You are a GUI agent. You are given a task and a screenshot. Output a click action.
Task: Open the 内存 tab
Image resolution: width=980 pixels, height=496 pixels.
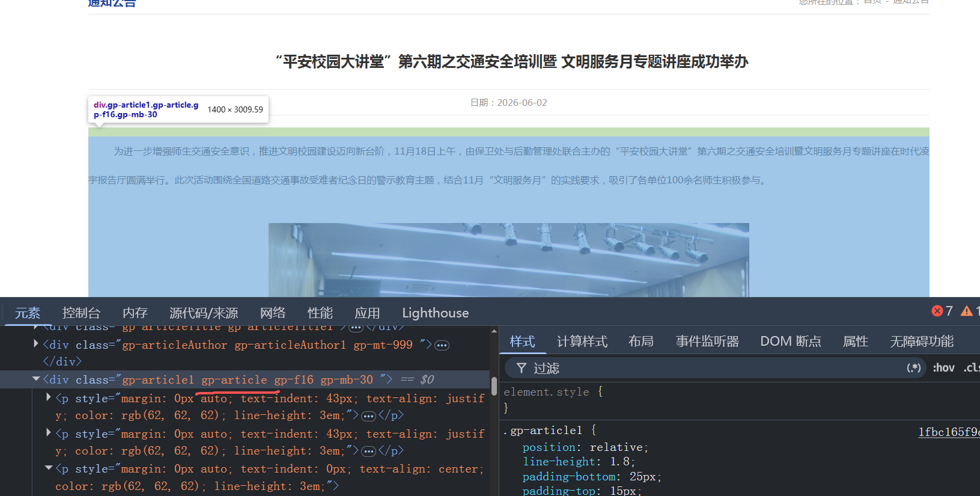point(135,313)
